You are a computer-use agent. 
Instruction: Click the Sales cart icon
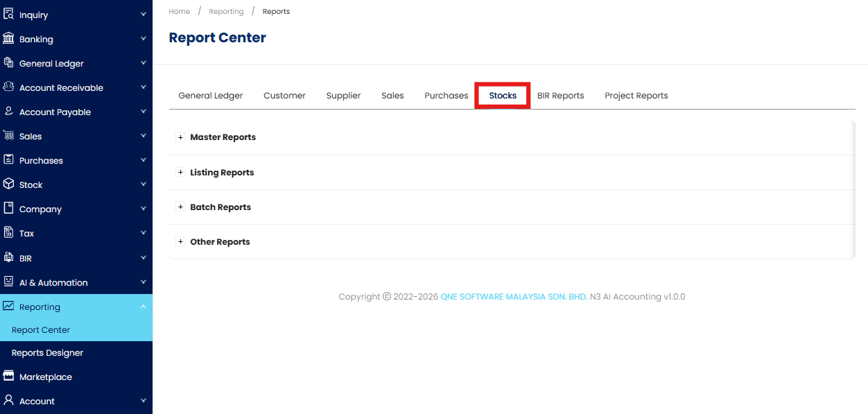point(8,135)
